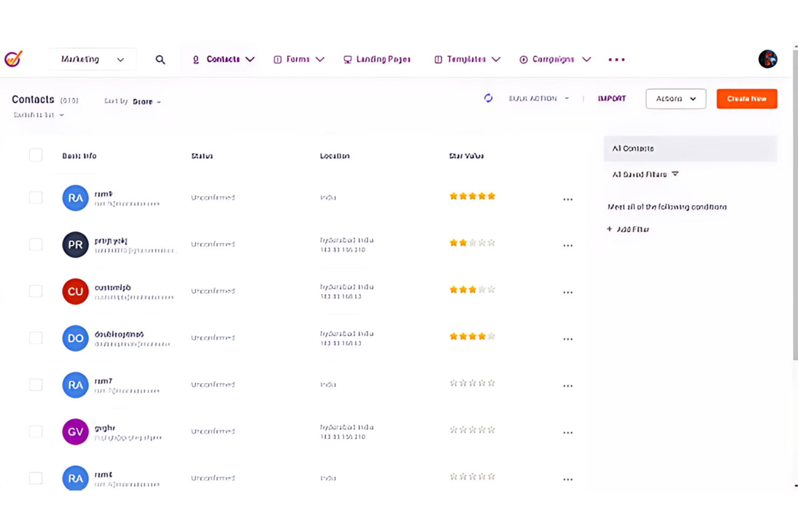Click the Location column header
The height and width of the screenshot is (532, 798).
(335, 156)
